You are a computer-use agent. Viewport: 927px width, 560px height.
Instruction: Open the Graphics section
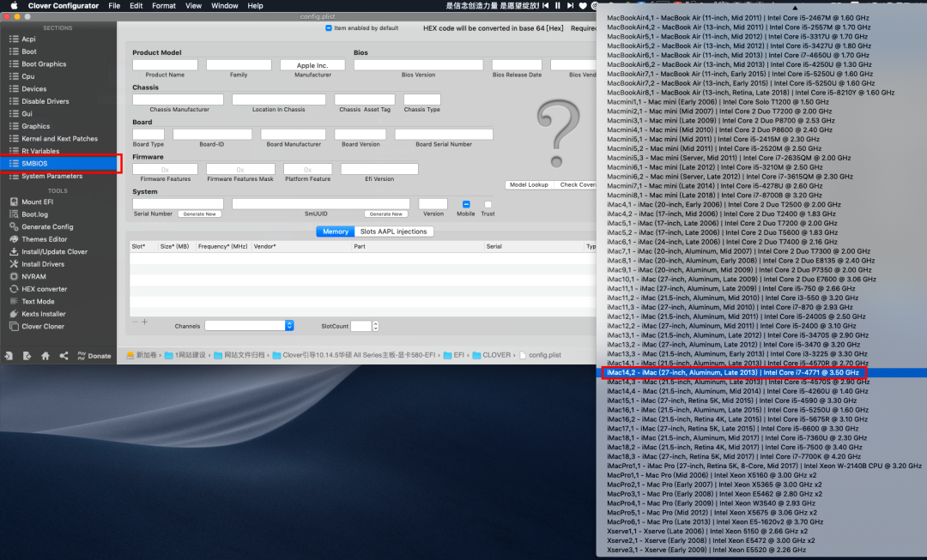tap(35, 126)
